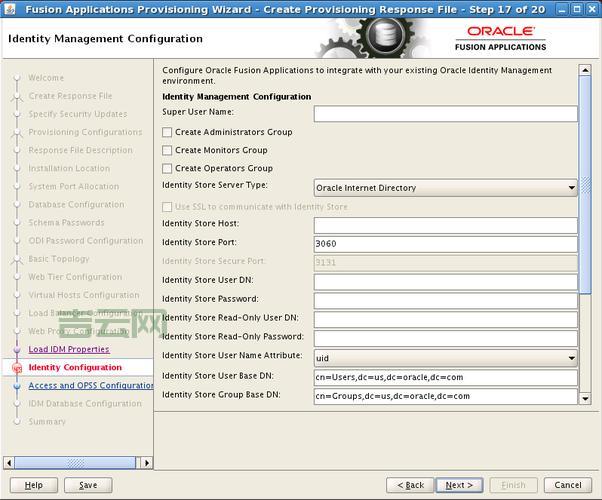Click the Super User Name field
Image resolution: width=602 pixels, height=500 pixels.
445,114
